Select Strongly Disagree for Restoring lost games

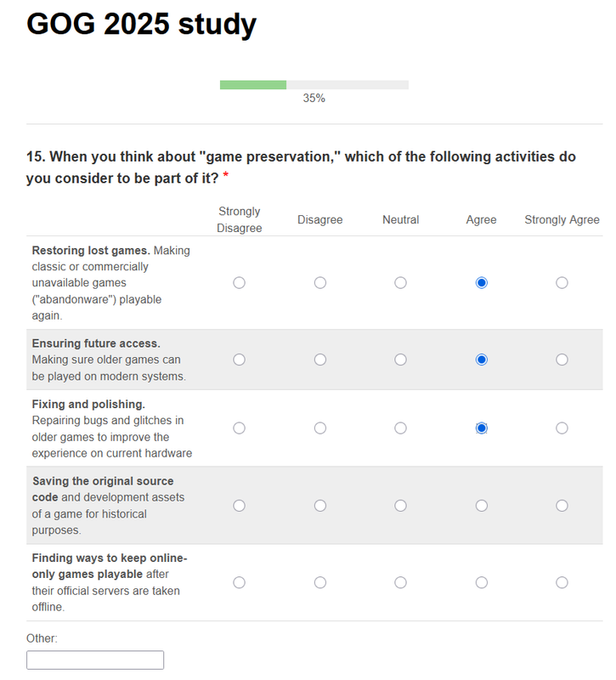pos(240,283)
